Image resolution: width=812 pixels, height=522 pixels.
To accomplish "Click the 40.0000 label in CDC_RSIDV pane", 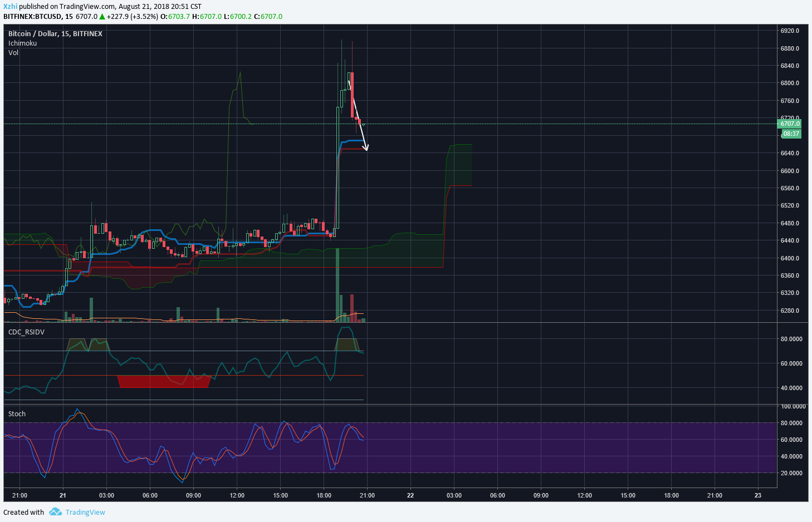I will (x=791, y=388).
